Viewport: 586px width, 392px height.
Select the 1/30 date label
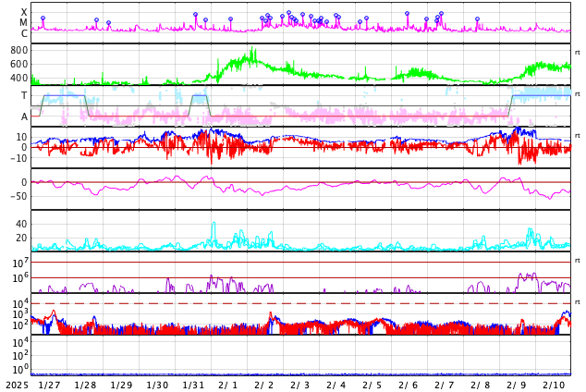tap(157, 386)
